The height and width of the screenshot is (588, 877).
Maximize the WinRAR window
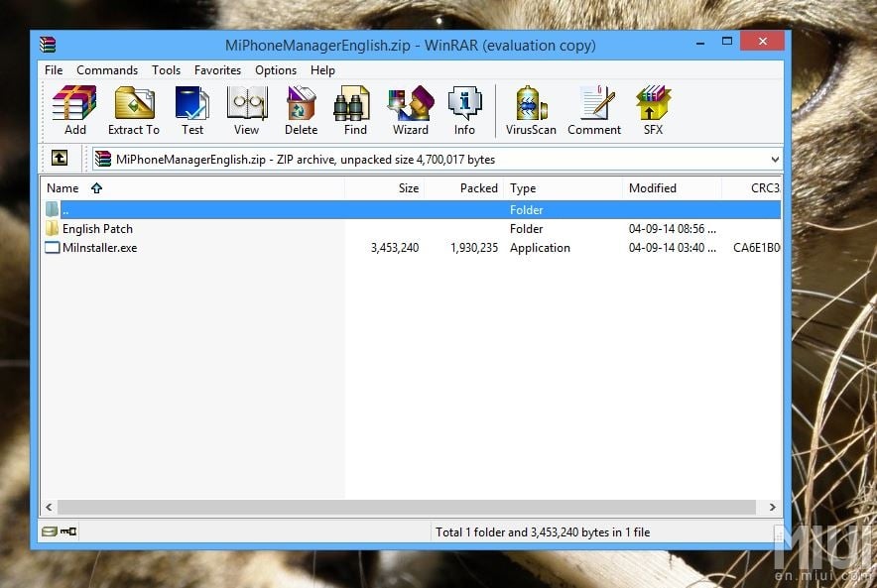pos(727,41)
